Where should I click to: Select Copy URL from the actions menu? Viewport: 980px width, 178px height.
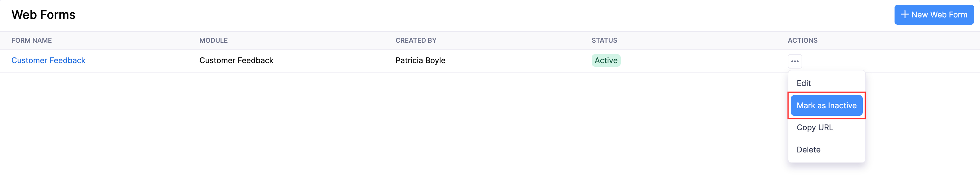coord(814,127)
